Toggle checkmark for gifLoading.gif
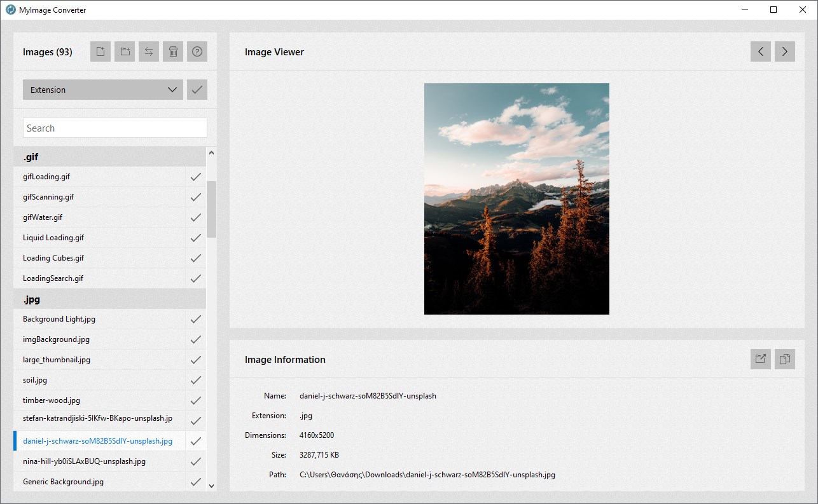Screen dimensions: 818x504 196,177
